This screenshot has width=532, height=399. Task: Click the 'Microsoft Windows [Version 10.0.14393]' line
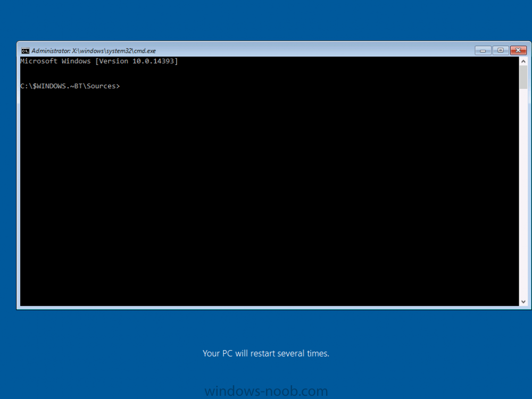pos(99,61)
